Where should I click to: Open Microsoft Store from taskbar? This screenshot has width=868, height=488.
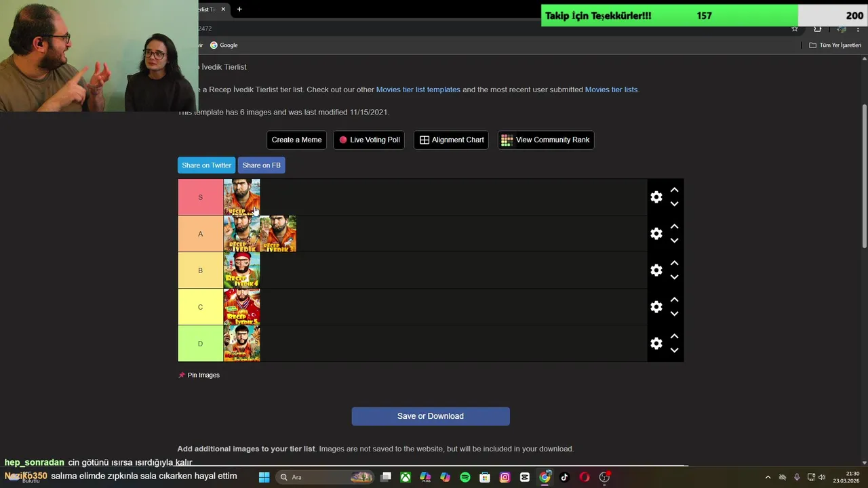[485, 477]
